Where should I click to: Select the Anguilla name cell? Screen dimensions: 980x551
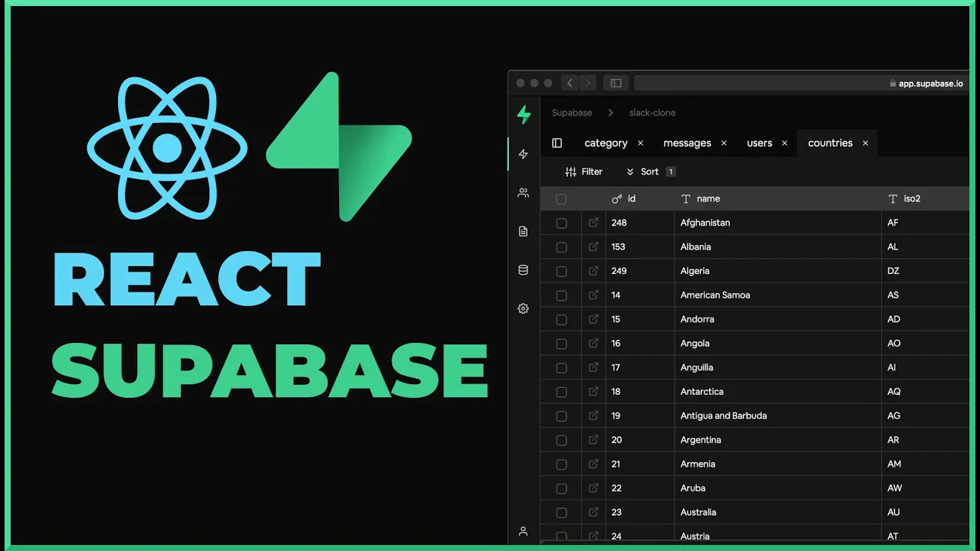[778, 367]
